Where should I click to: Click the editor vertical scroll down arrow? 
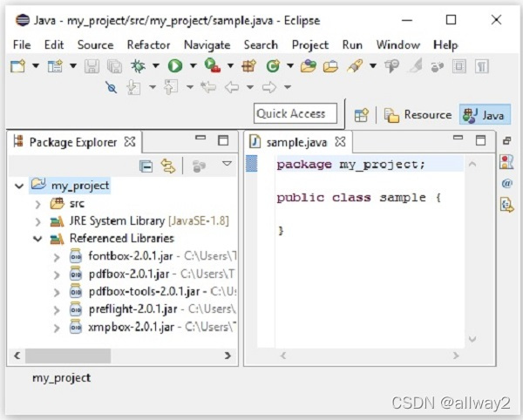pyautogui.click(x=472, y=339)
